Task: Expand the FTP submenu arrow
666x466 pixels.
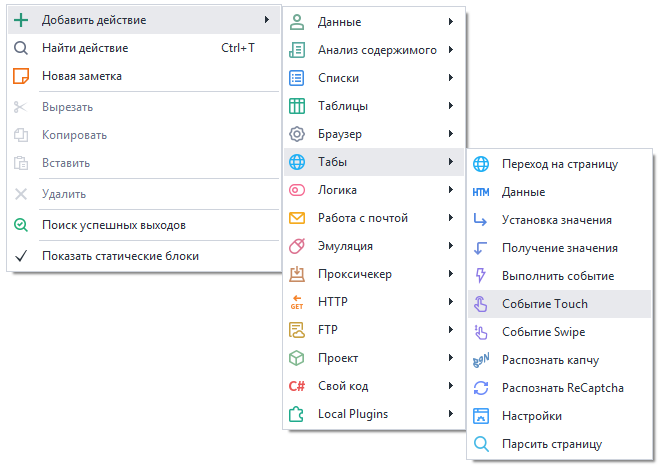Action: [452, 330]
